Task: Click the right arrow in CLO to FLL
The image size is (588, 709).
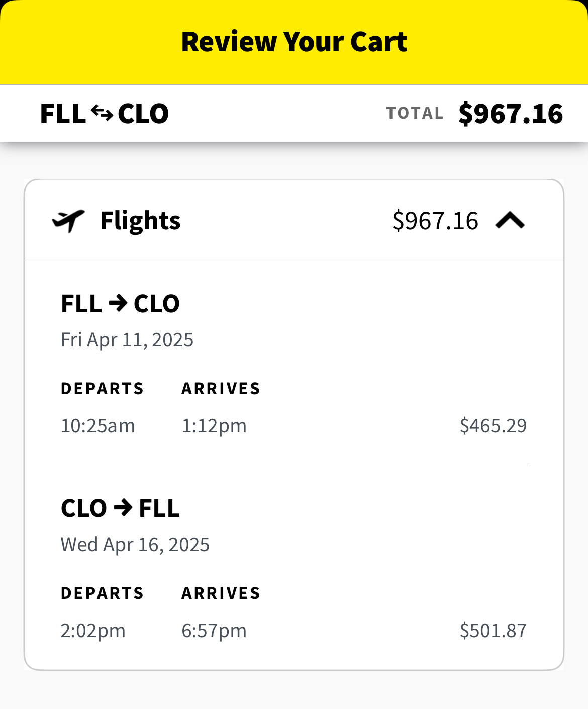Action: 123,508
